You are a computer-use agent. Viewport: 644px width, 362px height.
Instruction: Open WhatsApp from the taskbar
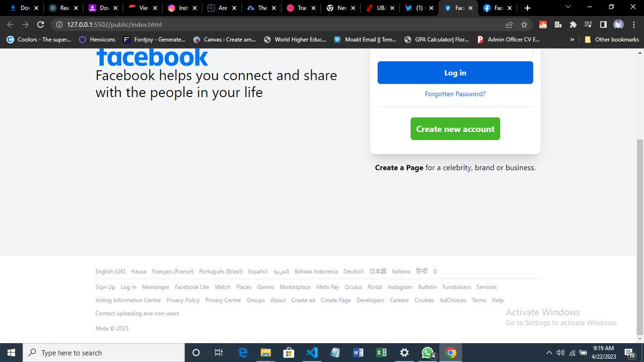(x=428, y=352)
